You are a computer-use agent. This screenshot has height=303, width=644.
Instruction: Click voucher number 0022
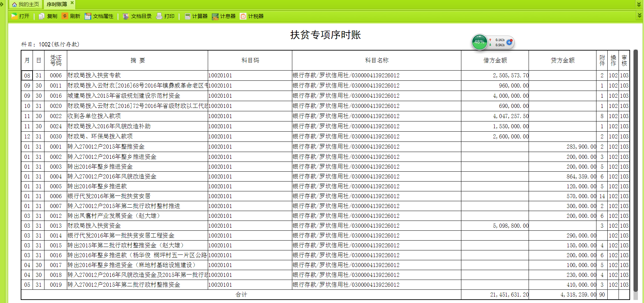[x=56, y=116]
